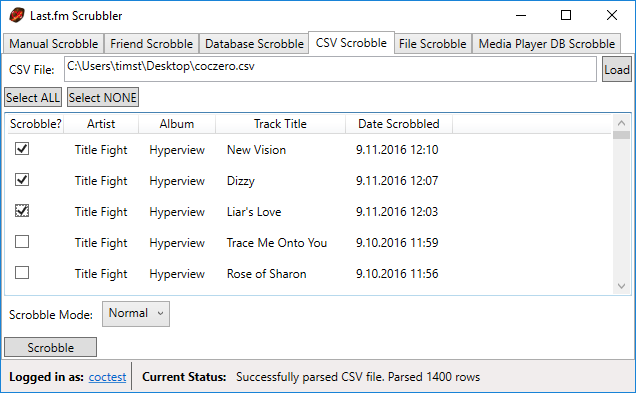Screen dimensions: 636x393
Task: Sort by the Artist column header
Action: [x=101, y=124]
